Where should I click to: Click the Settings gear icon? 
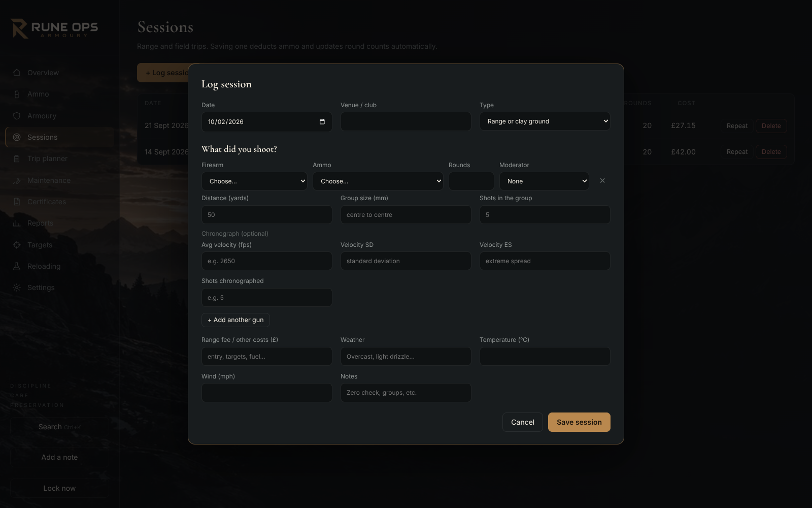tap(17, 288)
